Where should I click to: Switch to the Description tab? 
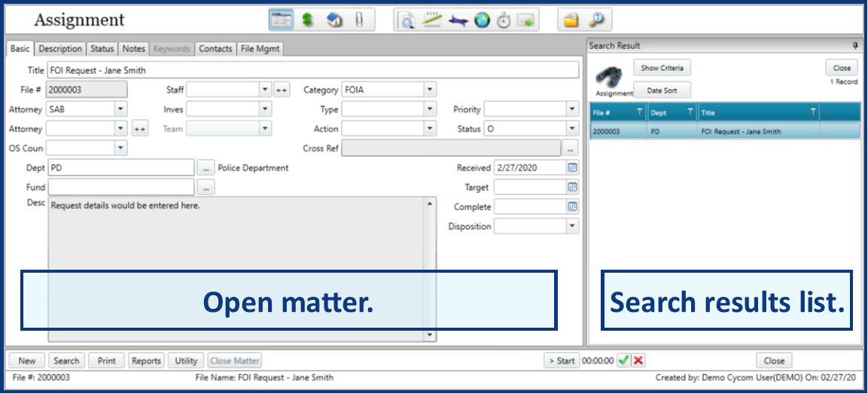pos(60,49)
